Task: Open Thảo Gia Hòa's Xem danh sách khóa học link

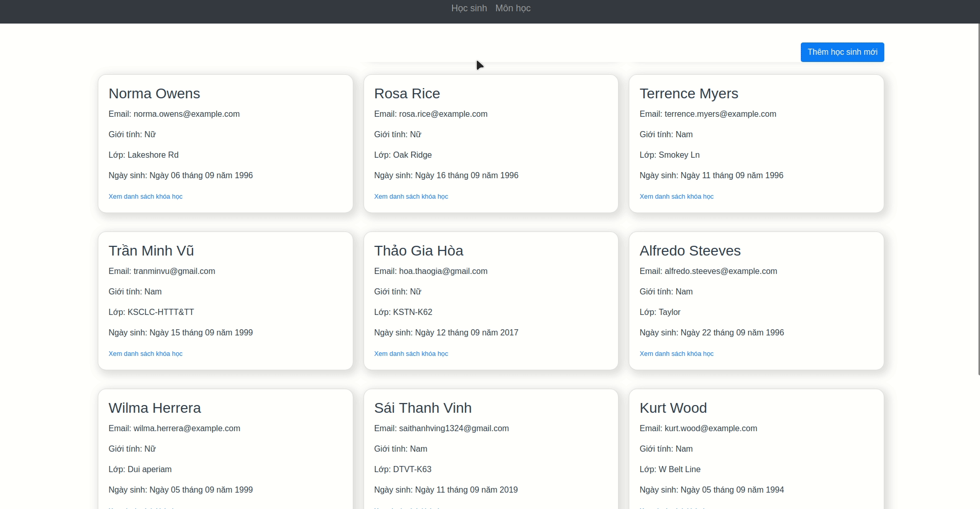Action: [411, 354]
